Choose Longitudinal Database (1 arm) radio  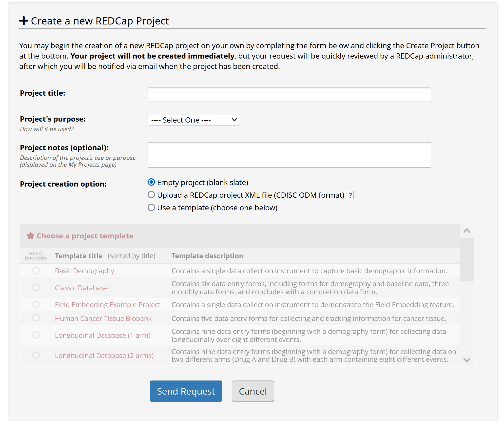(36, 335)
